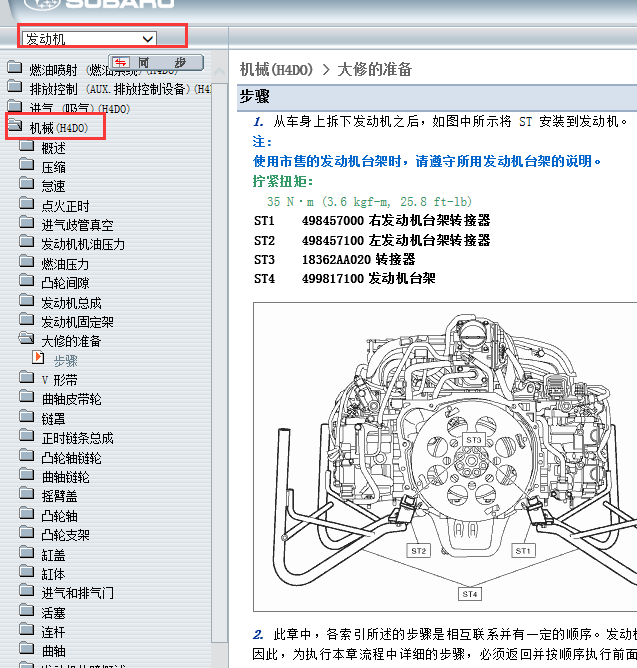Open the 活塞 tree entry

[x=53, y=613]
